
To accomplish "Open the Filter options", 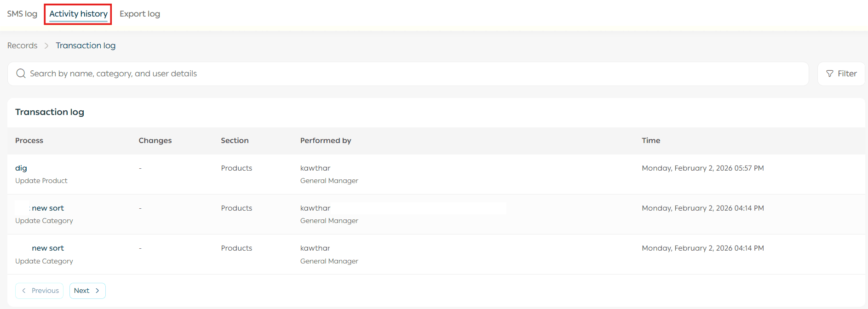I will (841, 74).
